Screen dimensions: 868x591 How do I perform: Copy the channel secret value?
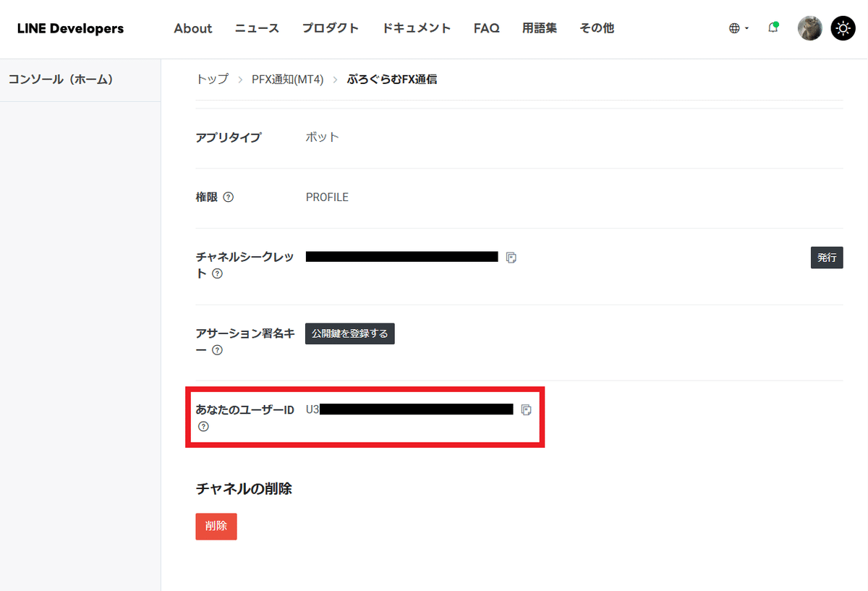pyautogui.click(x=511, y=258)
